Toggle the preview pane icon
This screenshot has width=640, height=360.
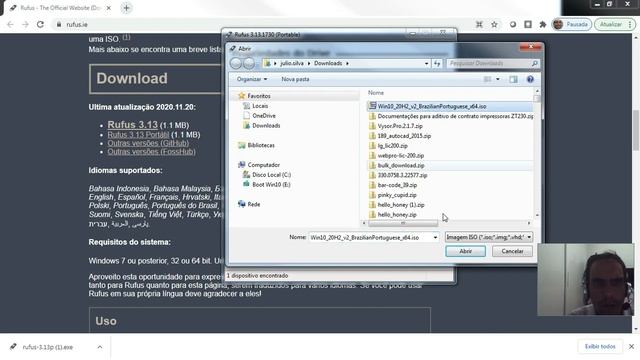pos(513,79)
